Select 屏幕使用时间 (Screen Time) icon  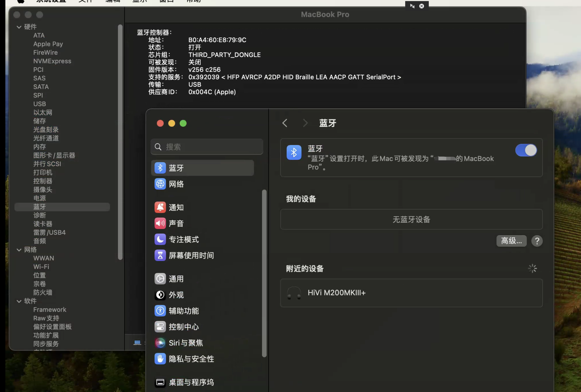click(x=159, y=255)
